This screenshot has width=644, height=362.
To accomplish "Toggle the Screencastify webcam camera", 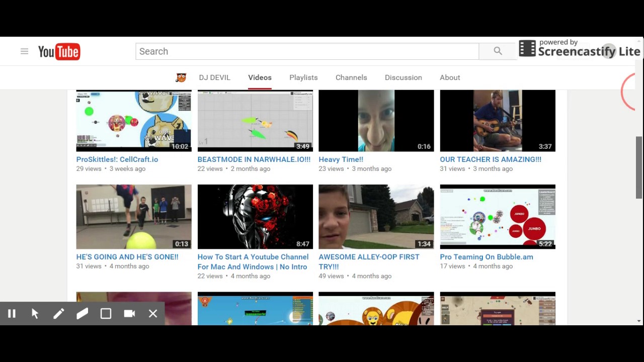I will [x=129, y=314].
